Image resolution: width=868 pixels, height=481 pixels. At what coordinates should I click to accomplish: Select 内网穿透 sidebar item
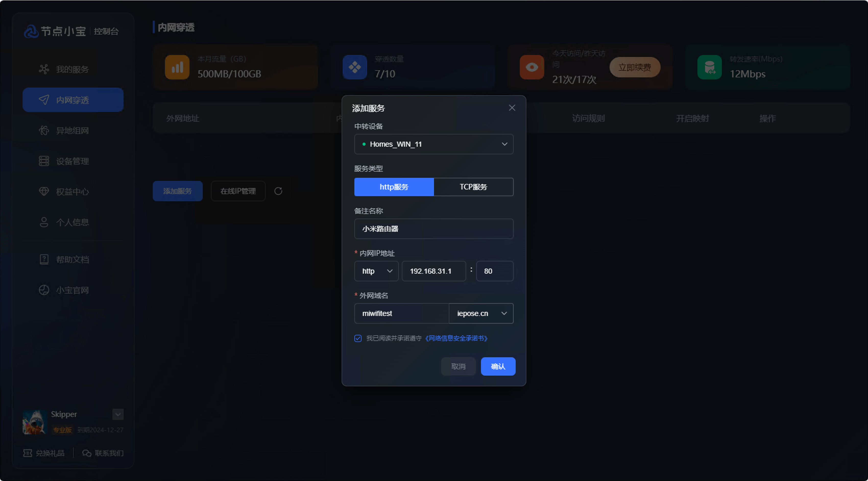pos(73,100)
